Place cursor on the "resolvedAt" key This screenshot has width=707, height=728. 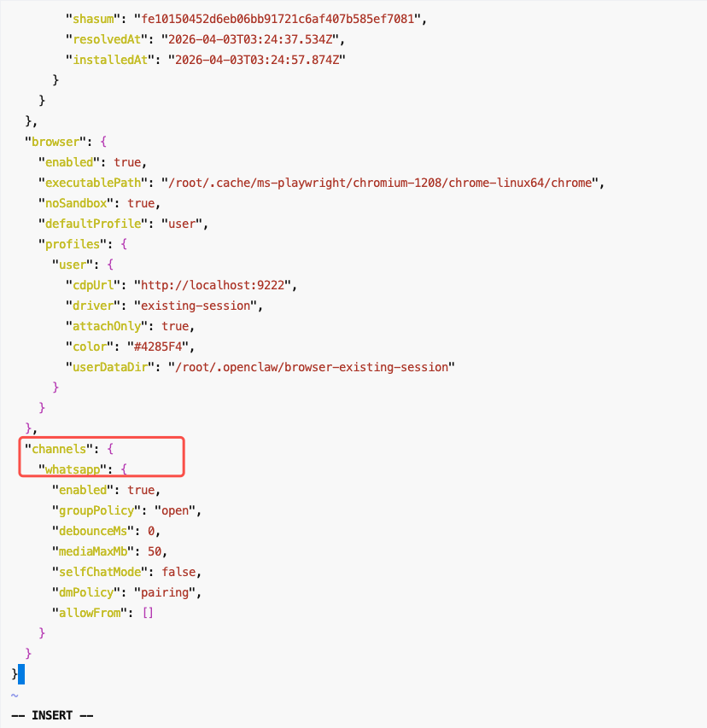[x=104, y=38]
